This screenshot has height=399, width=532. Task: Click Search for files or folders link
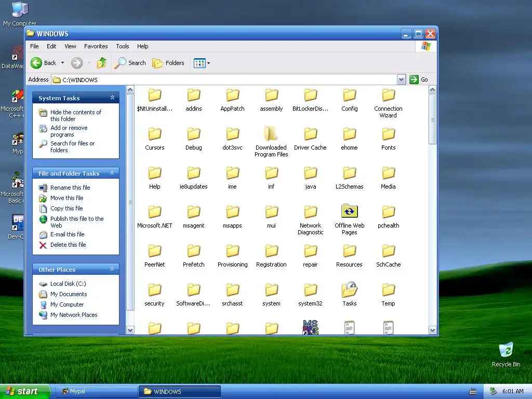(72, 147)
